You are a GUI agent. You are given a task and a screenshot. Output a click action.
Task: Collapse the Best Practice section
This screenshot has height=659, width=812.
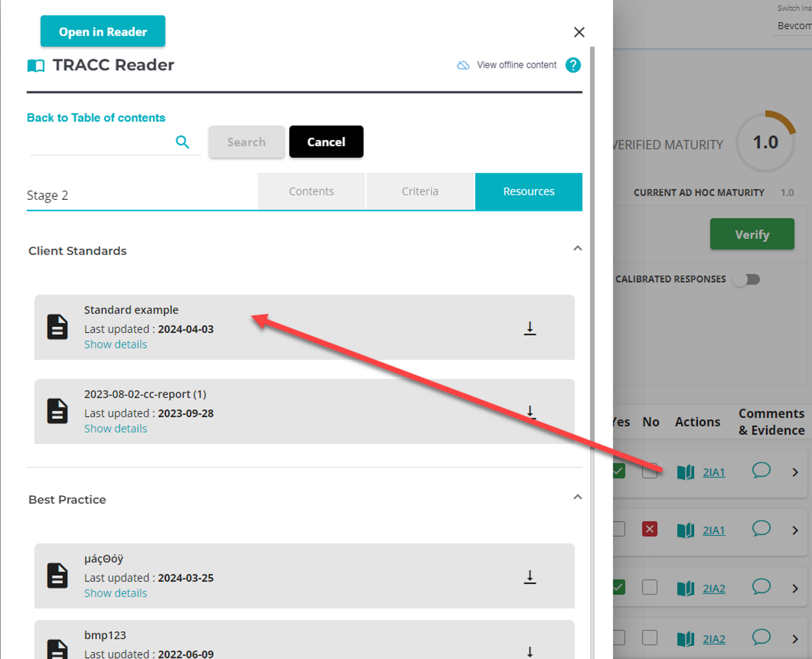point(577,497)
